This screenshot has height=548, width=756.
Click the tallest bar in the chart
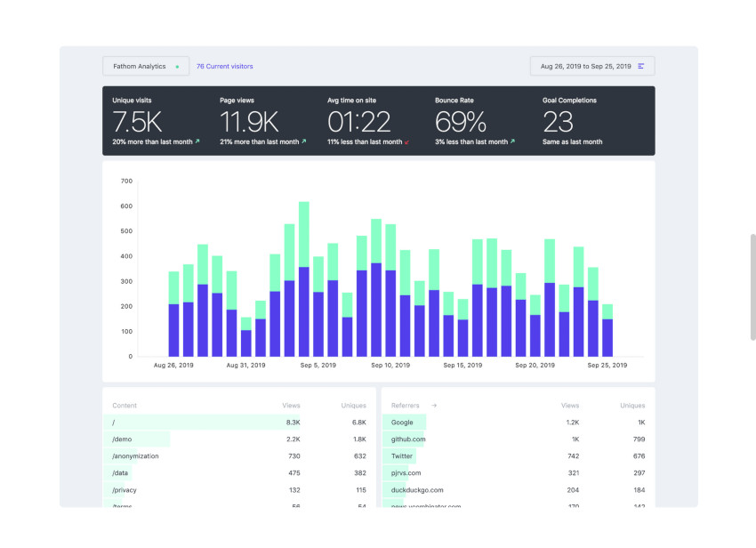tap(304, 278)
